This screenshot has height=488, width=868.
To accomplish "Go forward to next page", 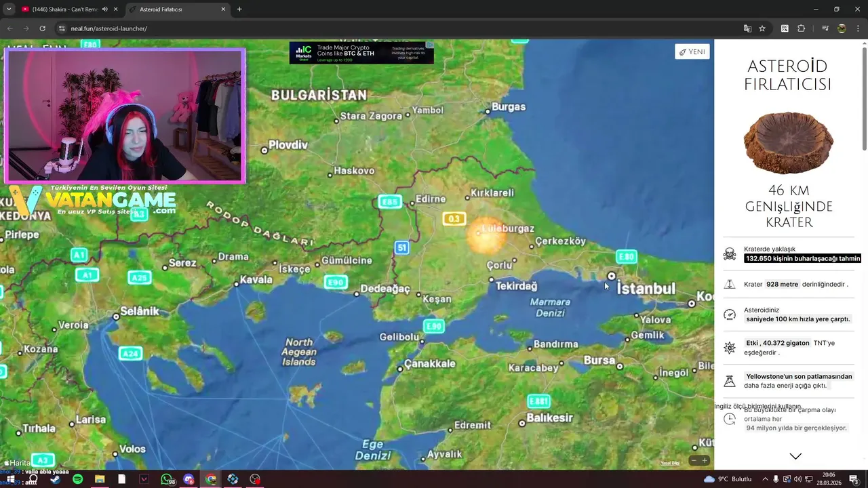I will (26, 28).
